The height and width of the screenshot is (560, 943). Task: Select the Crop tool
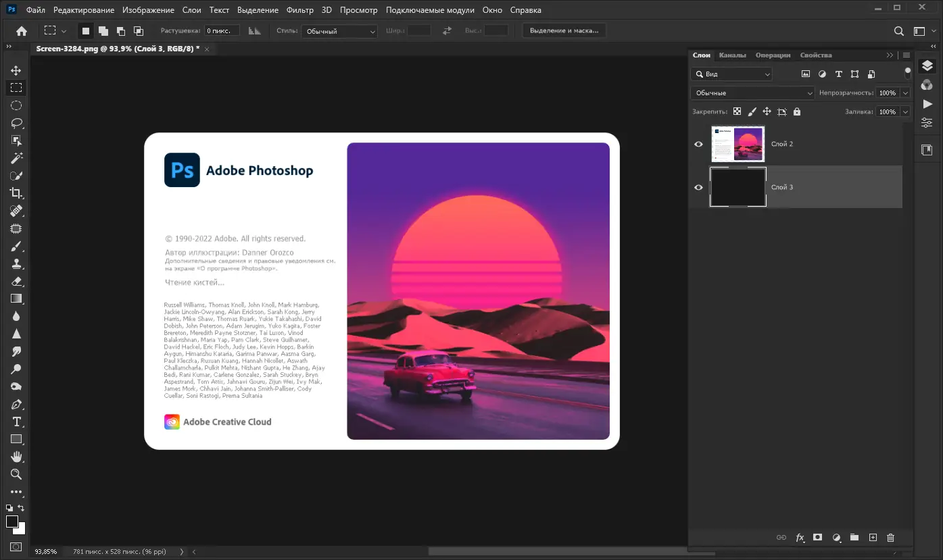point(17,193)
